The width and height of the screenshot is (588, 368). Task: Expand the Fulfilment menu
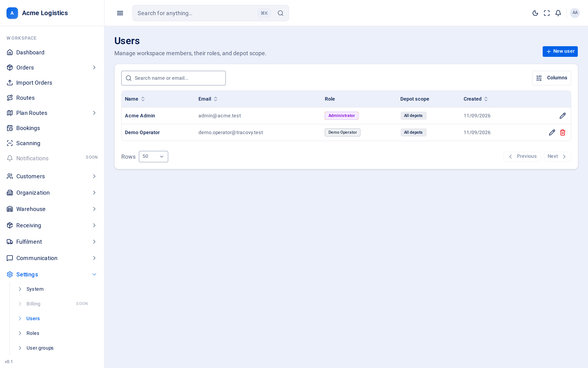[52, 242]
